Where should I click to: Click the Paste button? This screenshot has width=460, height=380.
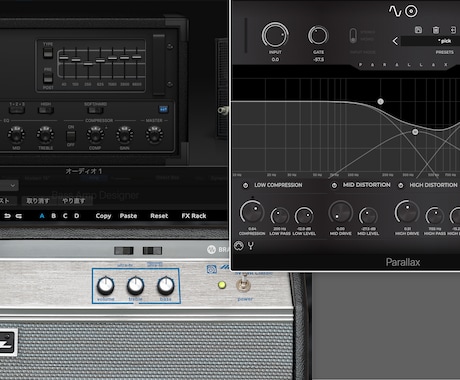pos(128,216)
